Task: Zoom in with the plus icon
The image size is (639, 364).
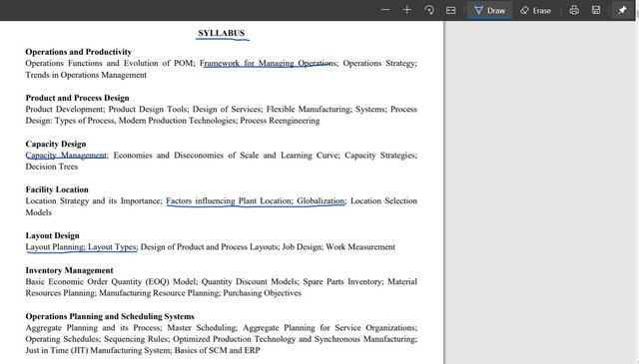Action: click(406, 10)
